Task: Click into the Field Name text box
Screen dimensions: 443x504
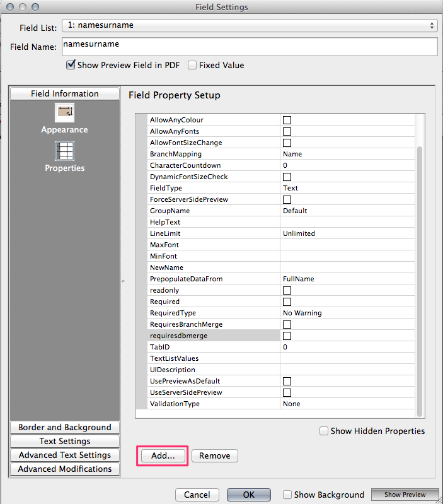Action: point(250,47)
